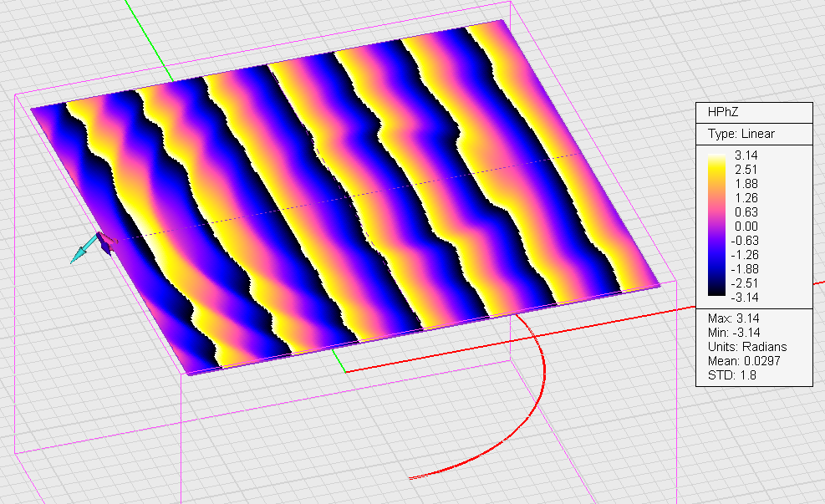
Task: Pick the 2.51 tick on the color scale
Action: pos(746,170)
